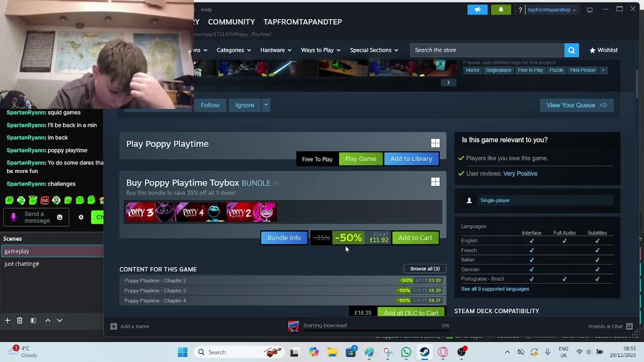Click the Free to Play tag
Viewport: 644px width, 362px height.
tap(530, 70)
